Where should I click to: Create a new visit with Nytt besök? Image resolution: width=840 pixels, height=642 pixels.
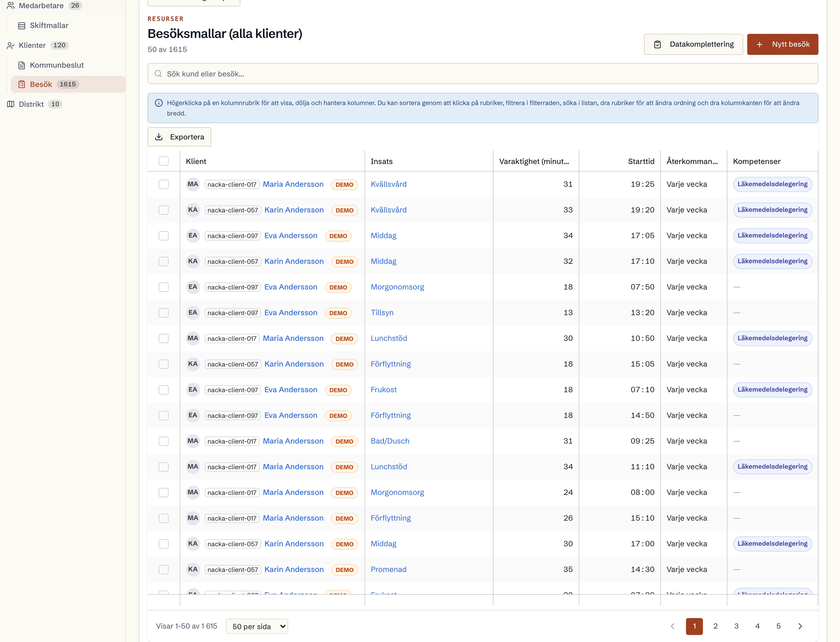pos(783,44)
